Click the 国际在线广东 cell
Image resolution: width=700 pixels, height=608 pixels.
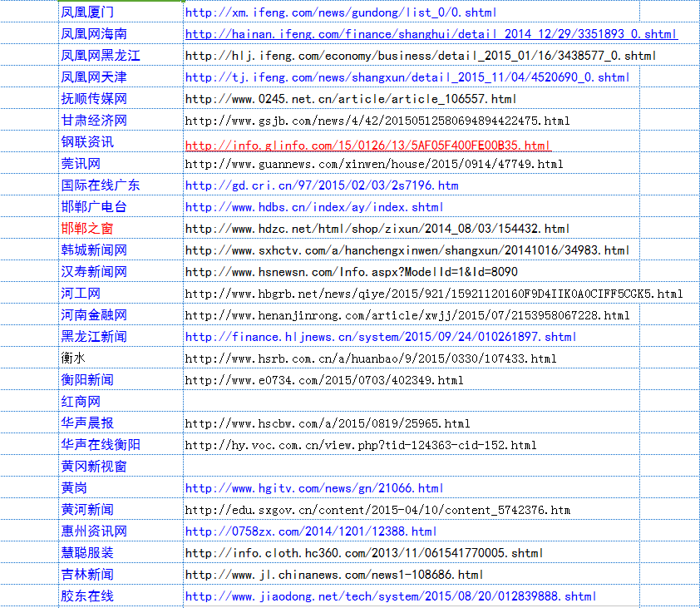121,185
